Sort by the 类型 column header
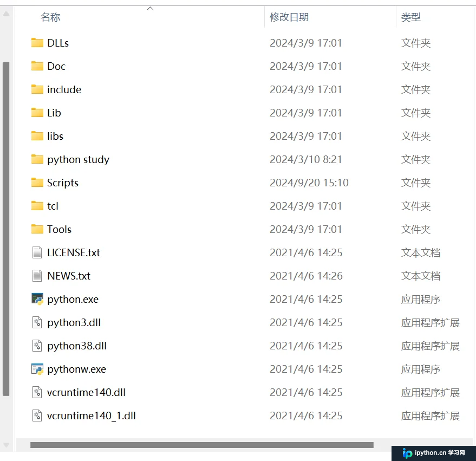 tap(410, 17)
